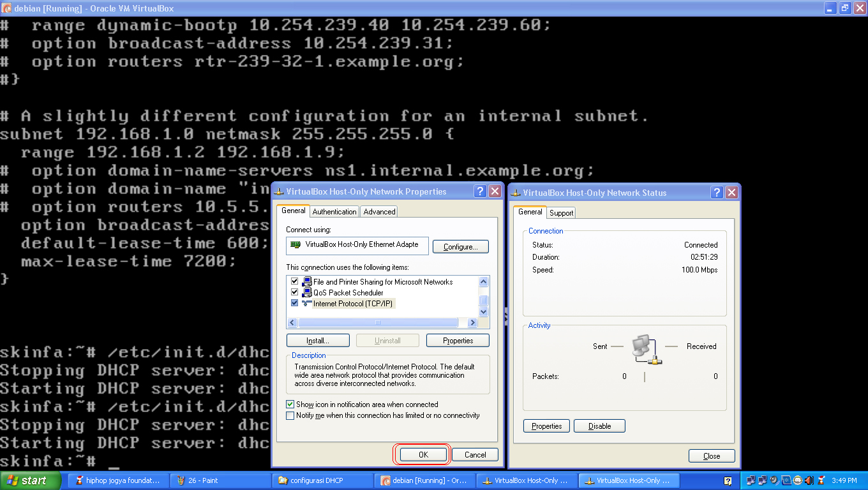Screen dimensions: 868x490
Task: Click the 'subnet 192.168.1.0 netmask' terminal line
Action: (227, 134)
